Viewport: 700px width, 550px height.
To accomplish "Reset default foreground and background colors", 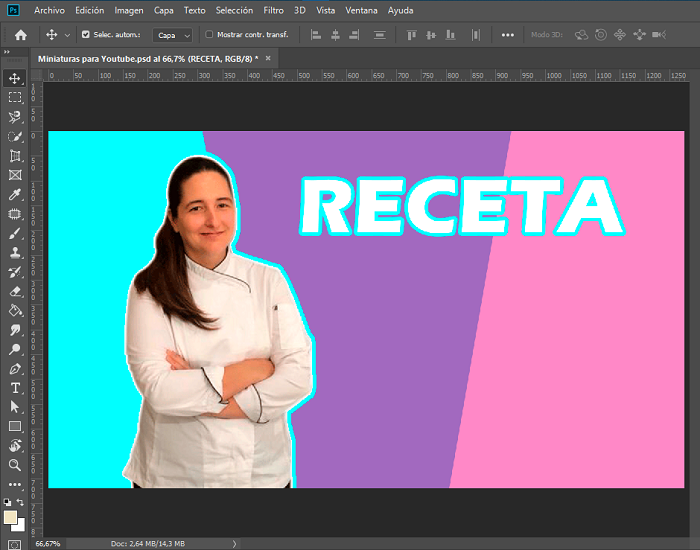I will click(x=8, y=502).
